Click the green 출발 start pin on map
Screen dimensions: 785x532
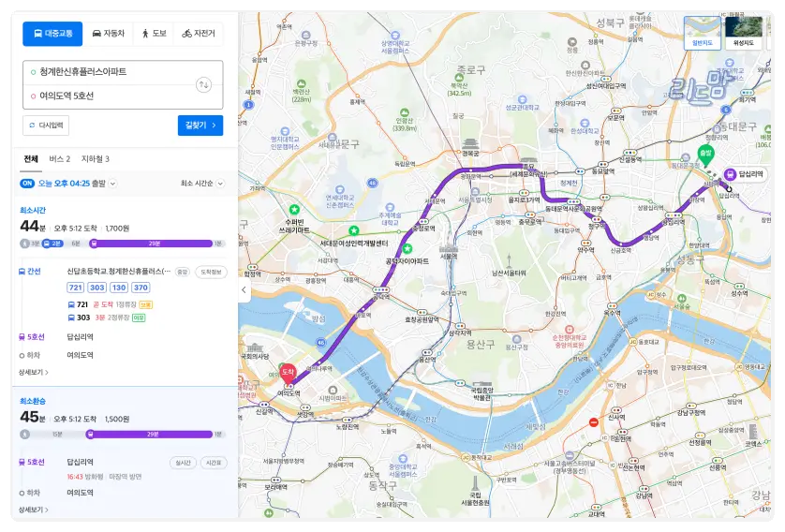click(705, 155)
